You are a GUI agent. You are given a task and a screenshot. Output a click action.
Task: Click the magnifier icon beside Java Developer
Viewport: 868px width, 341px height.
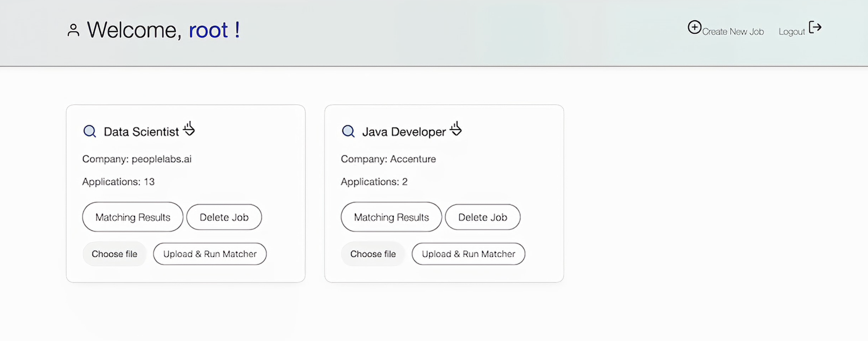[x=348, y=131]
